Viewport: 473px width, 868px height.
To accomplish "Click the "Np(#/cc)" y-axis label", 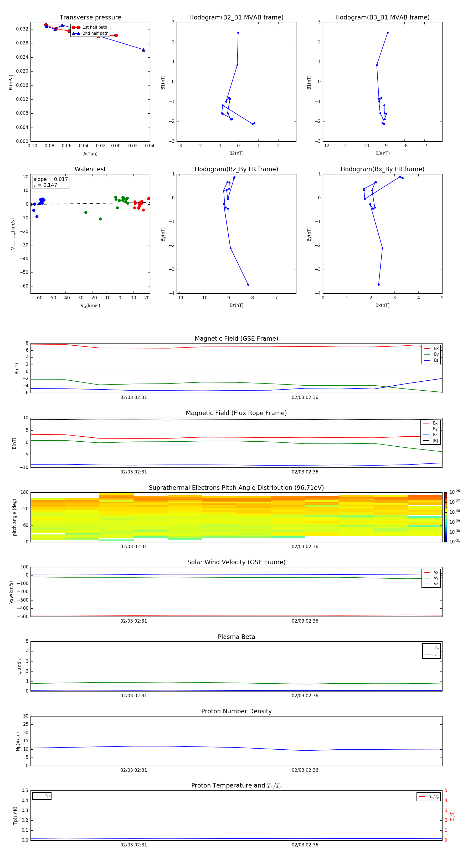I will click(x=18, y=741).
